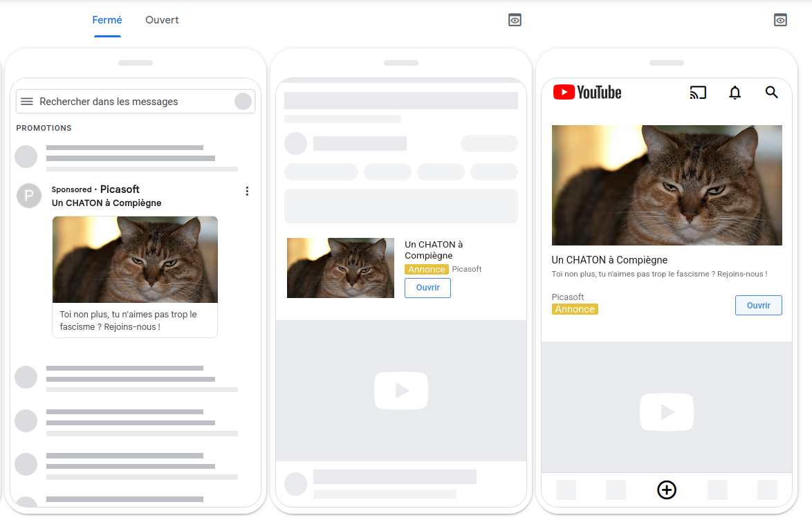Open three-dot menu on Picasoft sponsored ad
The height and width of the screenshot is (529, 812).
[x=247, y=192]
